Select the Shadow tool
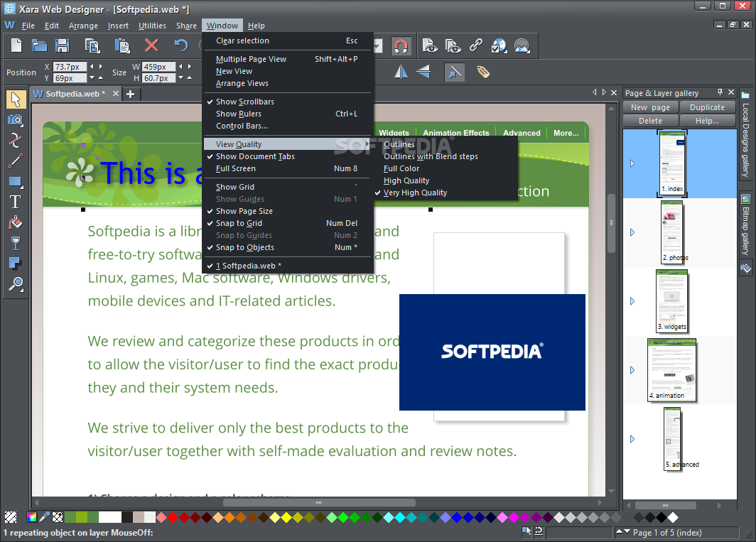Viewport: 756px width, 542px height. pyautogui.click(x=16, y=264)
